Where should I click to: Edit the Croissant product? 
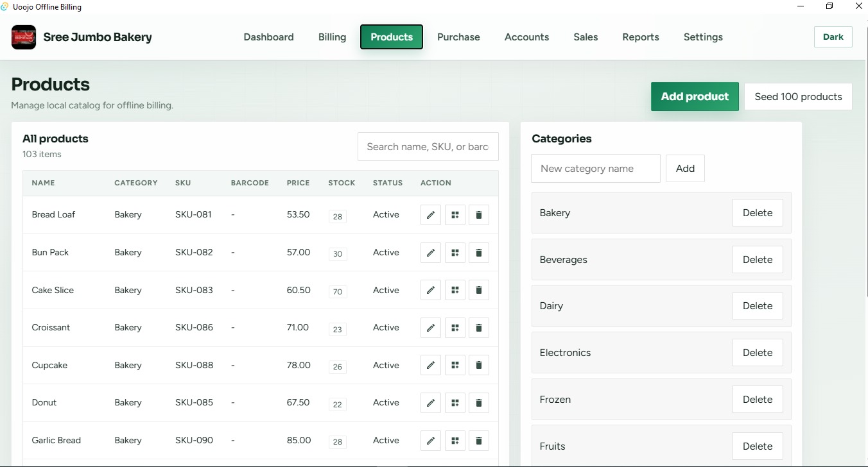[x=431, y=328]
